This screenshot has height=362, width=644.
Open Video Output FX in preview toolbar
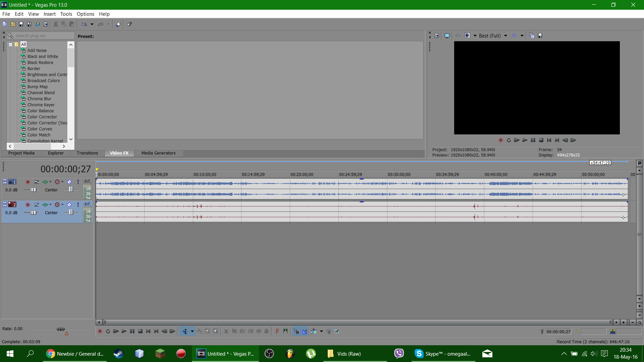point(458,36)
